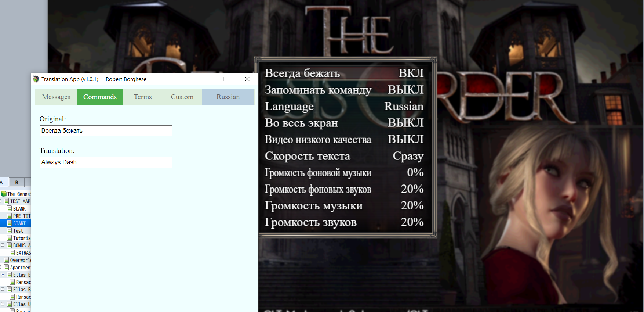The image size is (644, 312).
Task: Click the EXTRAS map icon
Action: point(12,252)
